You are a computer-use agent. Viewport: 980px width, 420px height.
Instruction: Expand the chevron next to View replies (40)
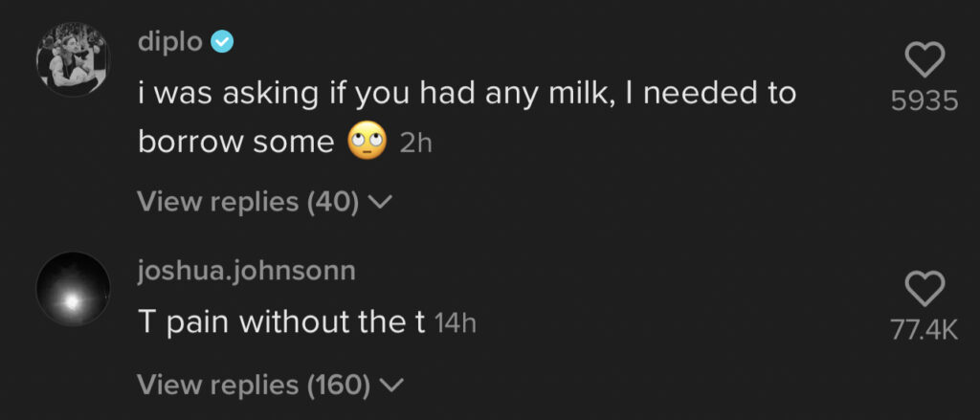coord(382,202)
